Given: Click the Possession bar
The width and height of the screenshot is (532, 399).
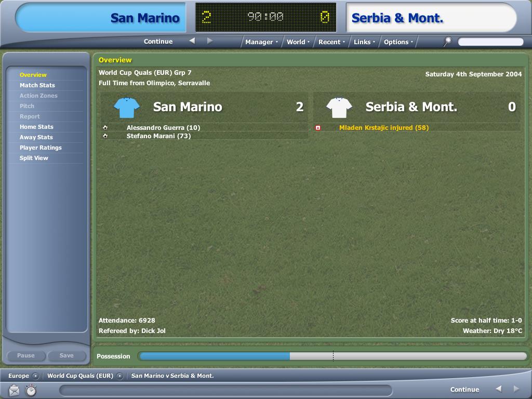Looking at the screenshot, I should 333,356.
